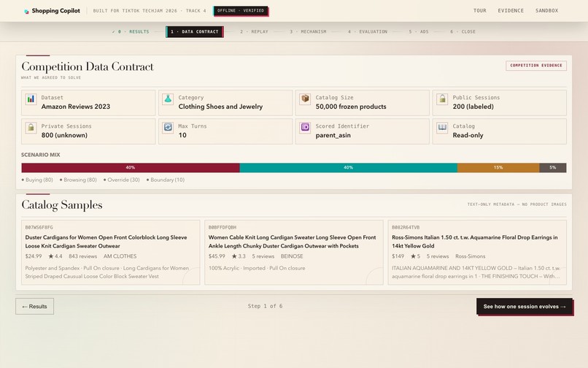This screenshot has width=588, height=368.
Task: Click the Scenario Mix label
Action: coord(41,155)
